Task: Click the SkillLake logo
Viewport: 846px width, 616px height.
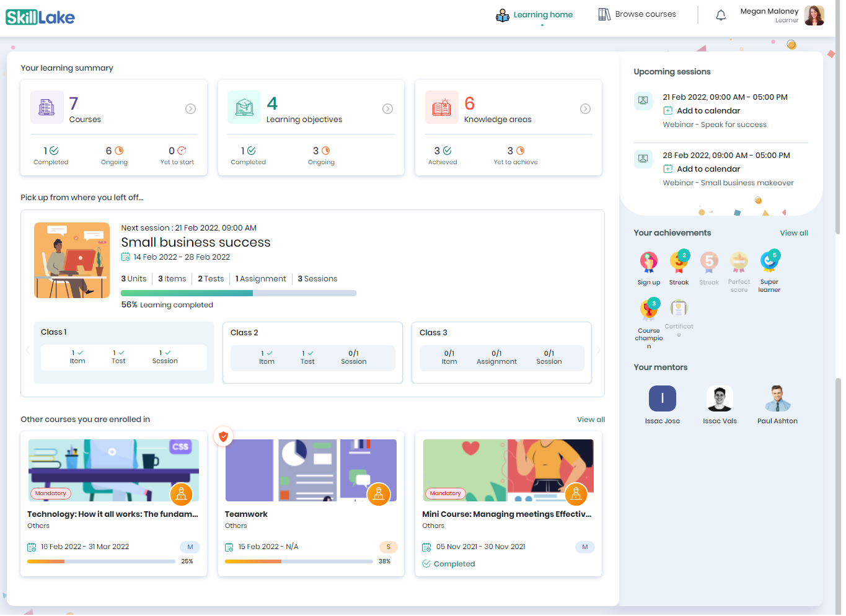Action: [40, 17]
